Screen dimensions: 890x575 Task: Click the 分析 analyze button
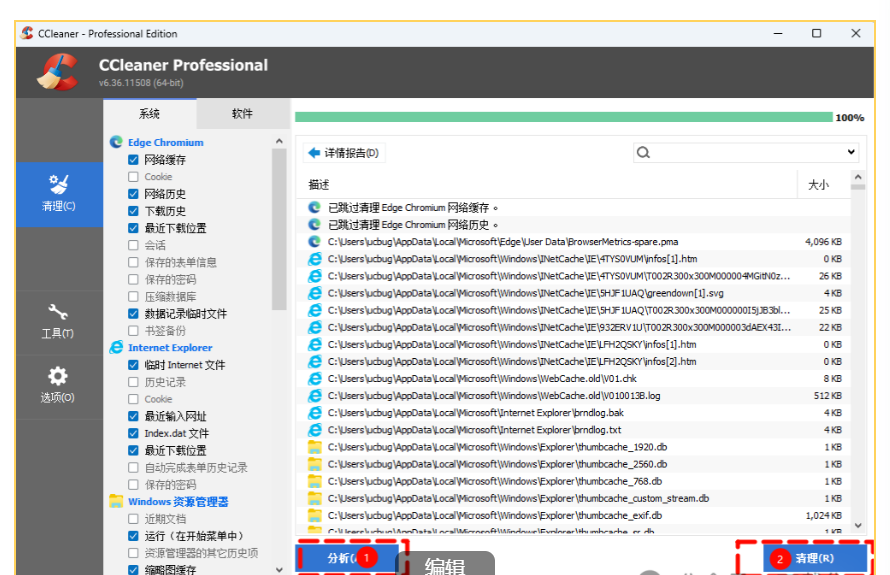click(x=346, y=558)
